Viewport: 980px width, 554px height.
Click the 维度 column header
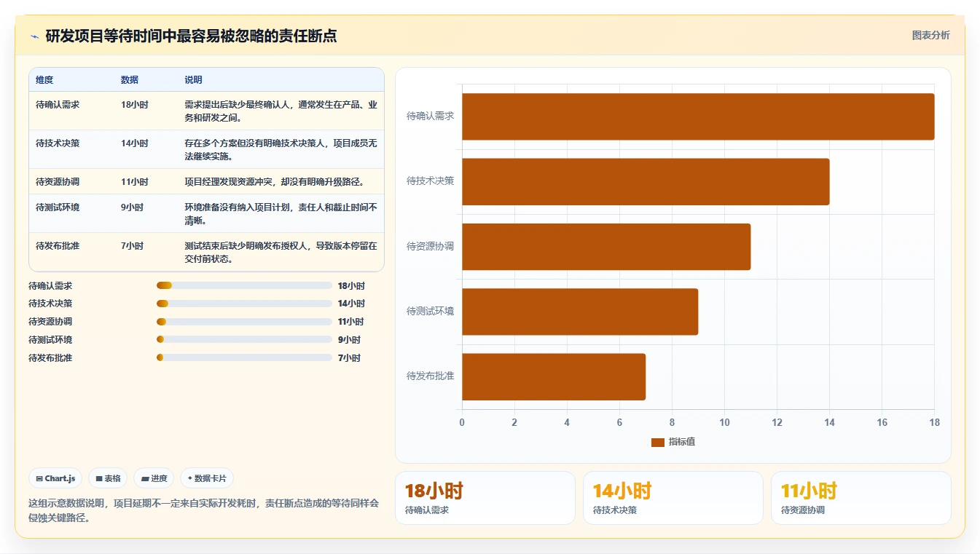point(44,80)
